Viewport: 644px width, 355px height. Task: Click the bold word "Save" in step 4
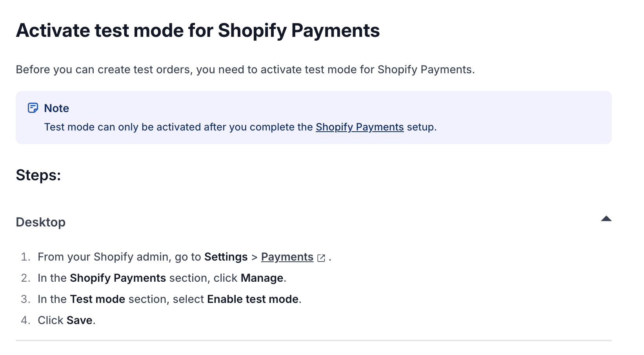click(x=80, y=320)
